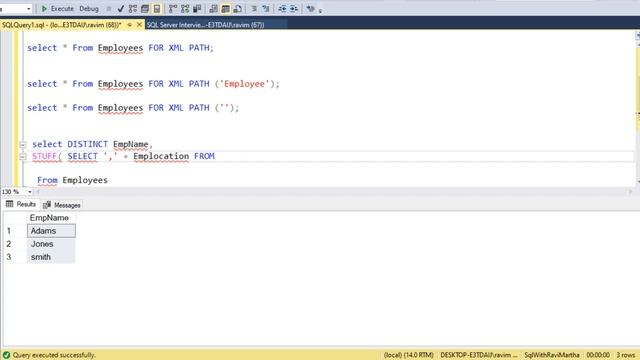Click the SqlWithRaviMartha database name

click(x=552, y=355)
